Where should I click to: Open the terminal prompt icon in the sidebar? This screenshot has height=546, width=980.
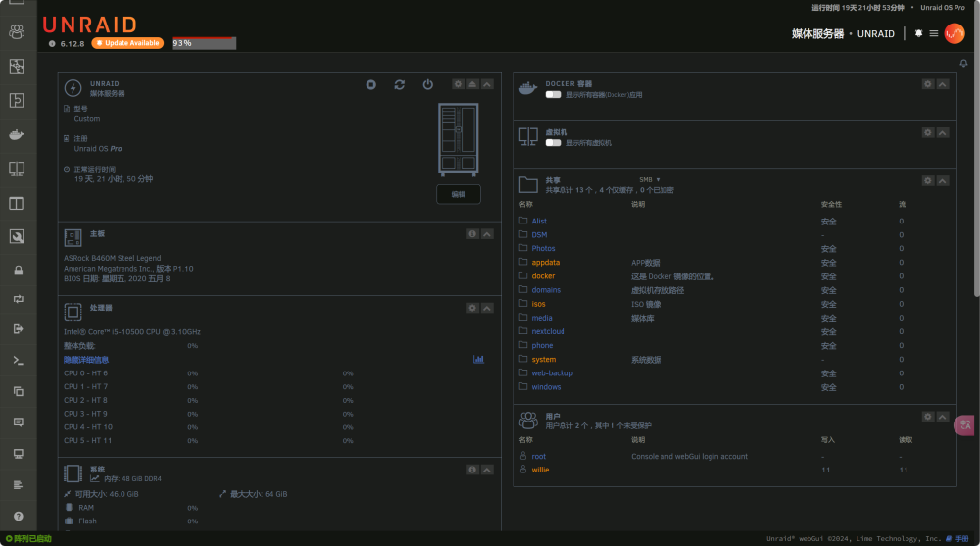[x=18, y=361]
